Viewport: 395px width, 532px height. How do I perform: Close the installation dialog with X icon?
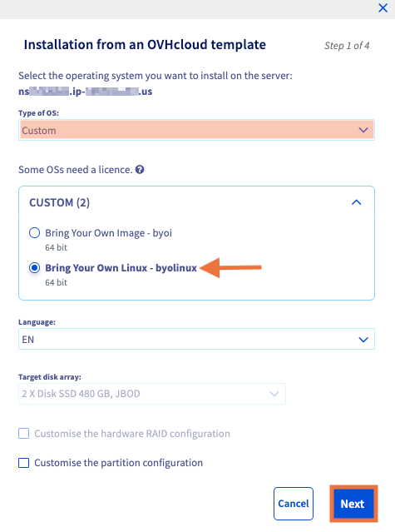pyautogui.click(x=383, y=7)
